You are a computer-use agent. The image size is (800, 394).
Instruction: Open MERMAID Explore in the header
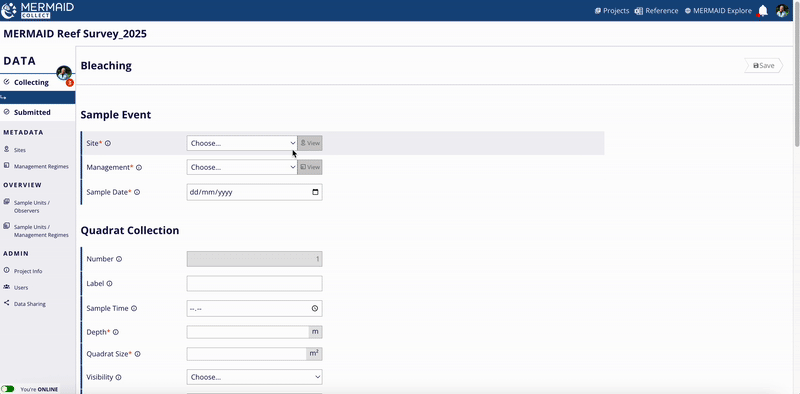[718, 11]
